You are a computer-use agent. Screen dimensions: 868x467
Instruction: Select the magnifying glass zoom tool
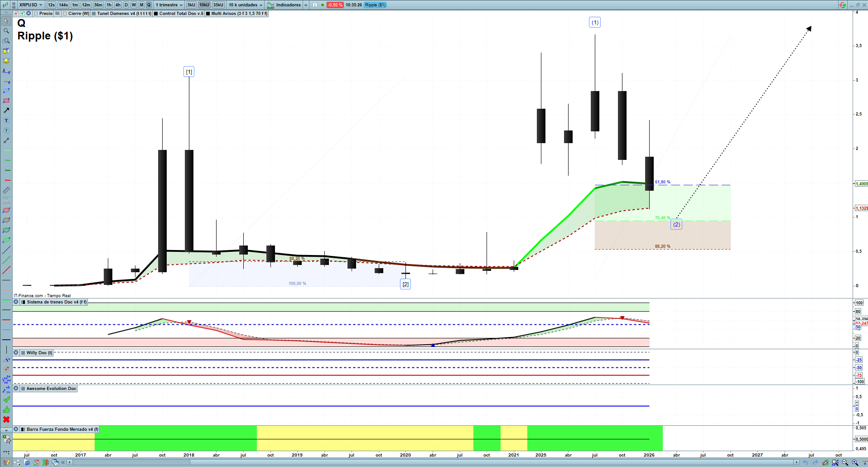6,31
